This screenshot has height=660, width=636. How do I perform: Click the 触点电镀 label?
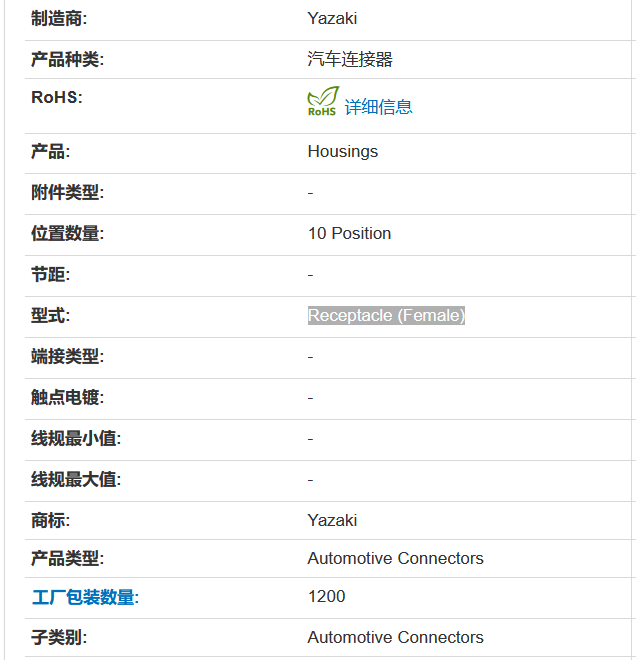67,397
